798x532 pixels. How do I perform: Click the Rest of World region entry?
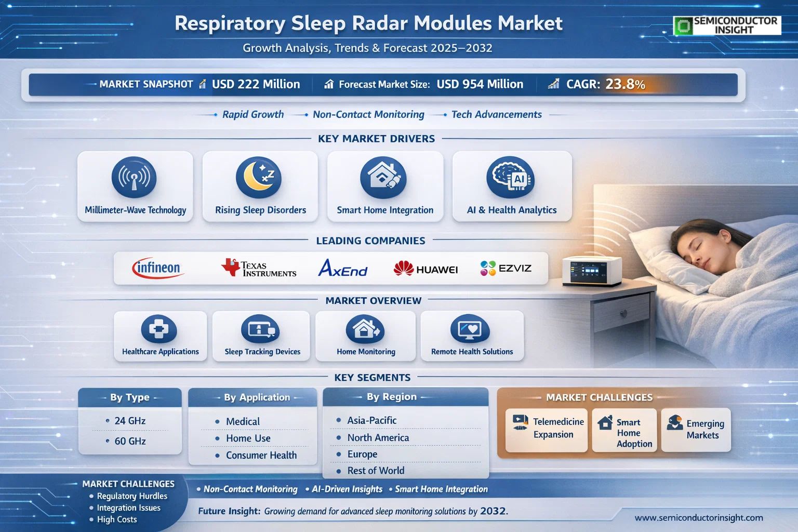(x=376, y=471)
